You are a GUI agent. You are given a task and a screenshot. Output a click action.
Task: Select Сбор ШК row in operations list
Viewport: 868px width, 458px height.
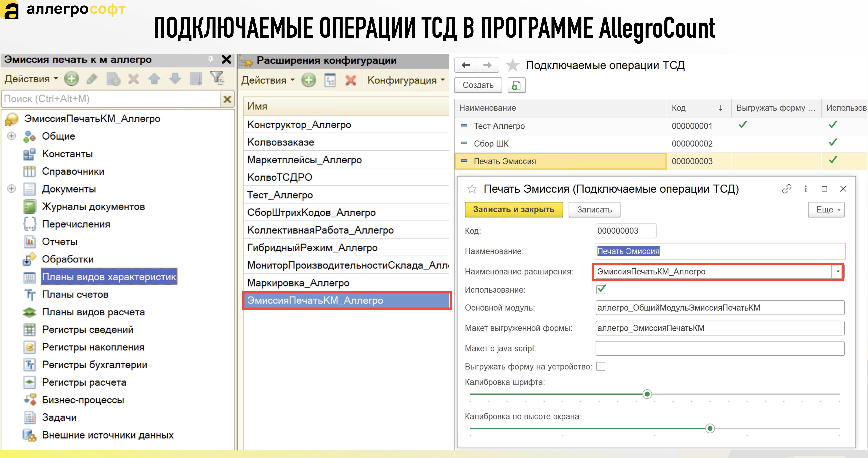(x=660, y=143)
